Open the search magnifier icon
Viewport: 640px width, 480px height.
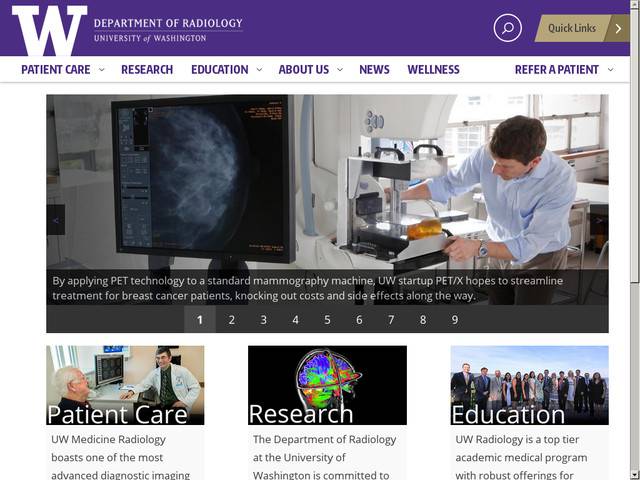[x=507, y=28]
